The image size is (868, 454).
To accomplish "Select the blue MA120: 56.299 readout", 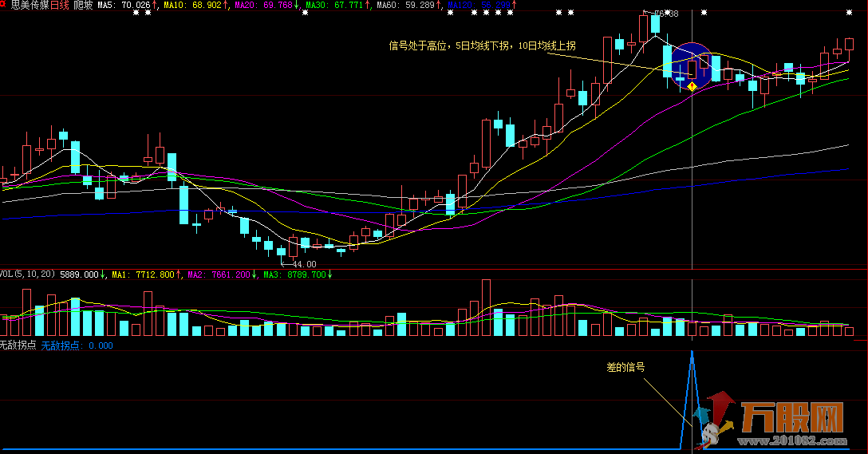I will pos(482,5).
